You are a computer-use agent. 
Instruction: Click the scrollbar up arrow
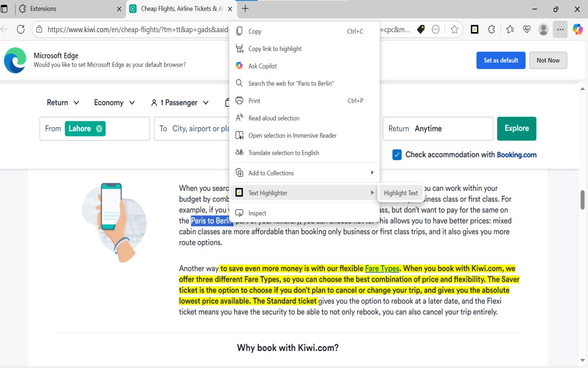pyautogui.click(x=583, y=88)
